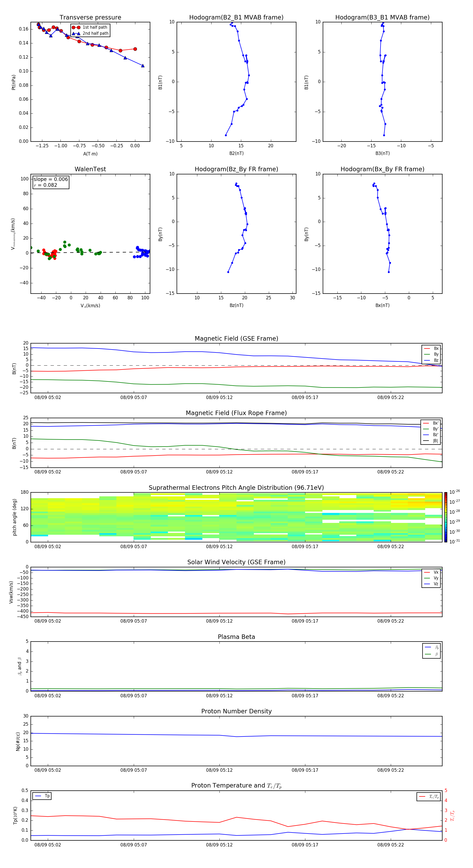Select '1st half path' legend entry
473x868 pixels.
[90, 27]
